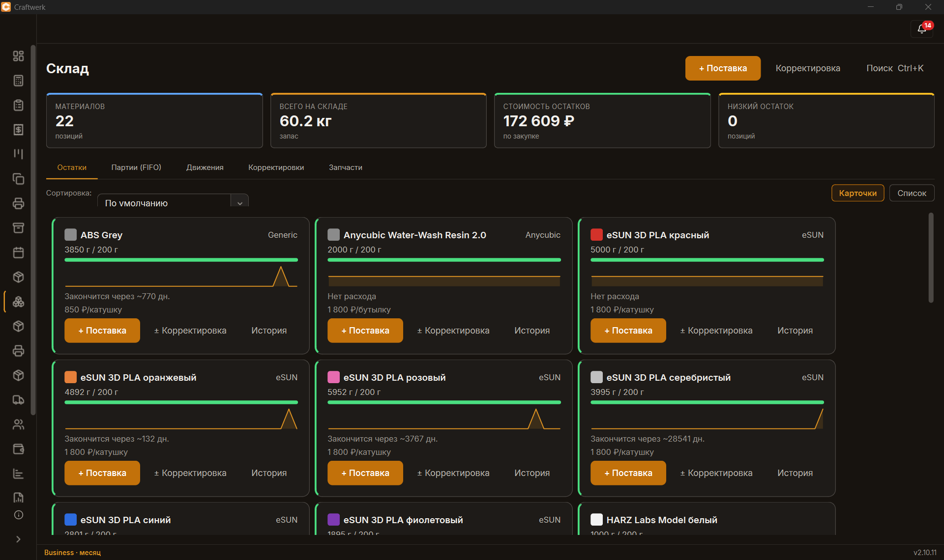Switch to the Партии (FIFO) tab
Screen dimensions: 944x560
[136, 168]
